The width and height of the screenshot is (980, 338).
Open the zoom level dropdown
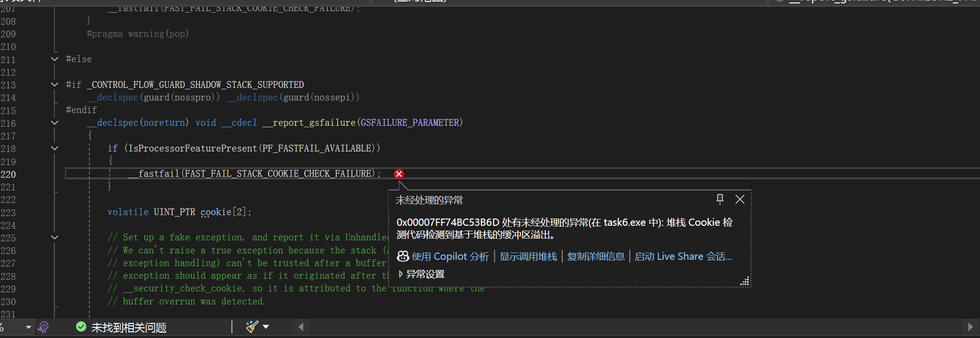(28, 327)
